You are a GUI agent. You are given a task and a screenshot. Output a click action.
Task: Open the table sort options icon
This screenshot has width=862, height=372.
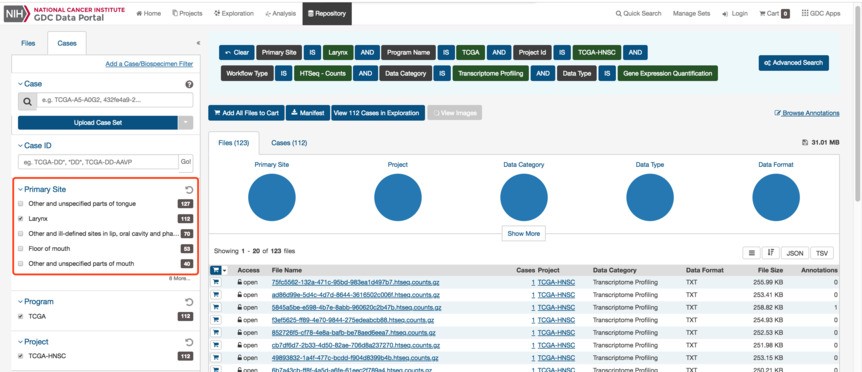tap(771, 253)
